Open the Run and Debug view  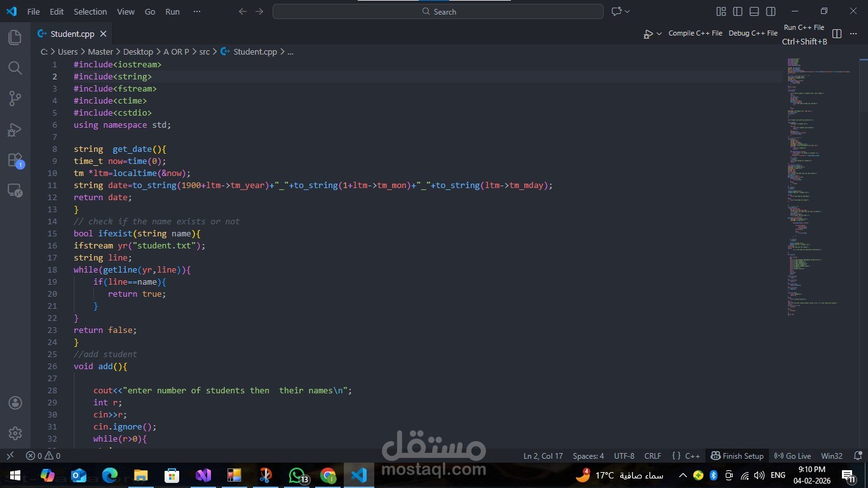(15, 130)
